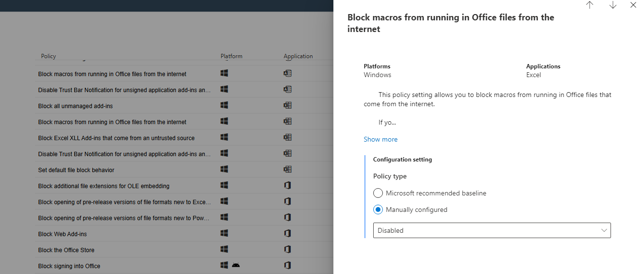Click Office icon in Block Web Add-ins row
The width and height of the screenshot is (644, 274).
coord(287,234)
